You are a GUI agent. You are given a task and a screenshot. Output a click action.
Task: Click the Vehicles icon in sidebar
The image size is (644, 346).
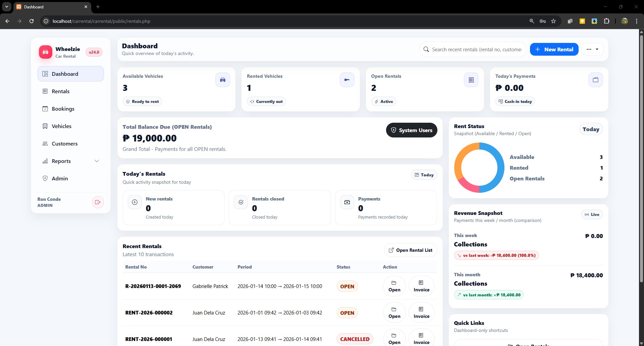tap(45, 126)
